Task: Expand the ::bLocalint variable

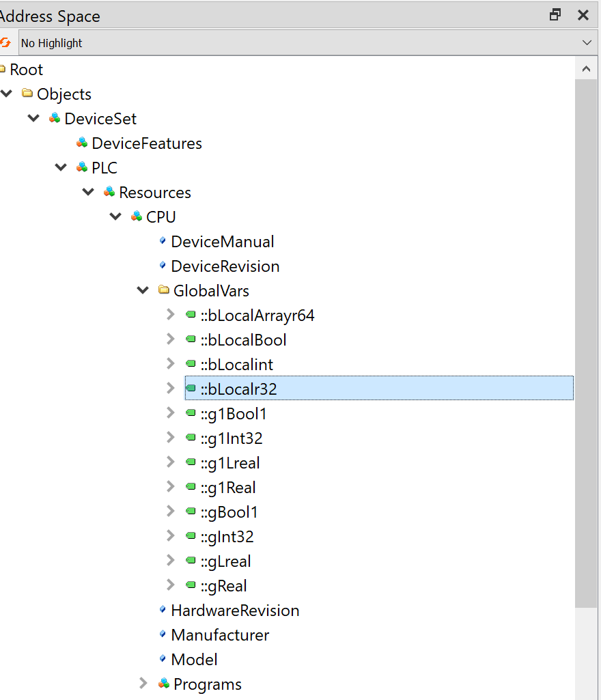Action: [170, 363]
